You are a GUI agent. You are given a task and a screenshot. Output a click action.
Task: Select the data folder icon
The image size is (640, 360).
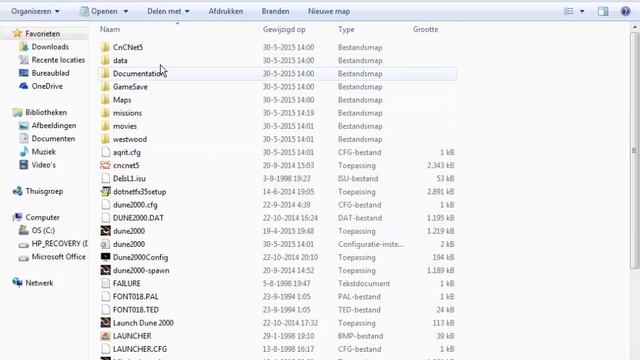(x=105, y=60)
